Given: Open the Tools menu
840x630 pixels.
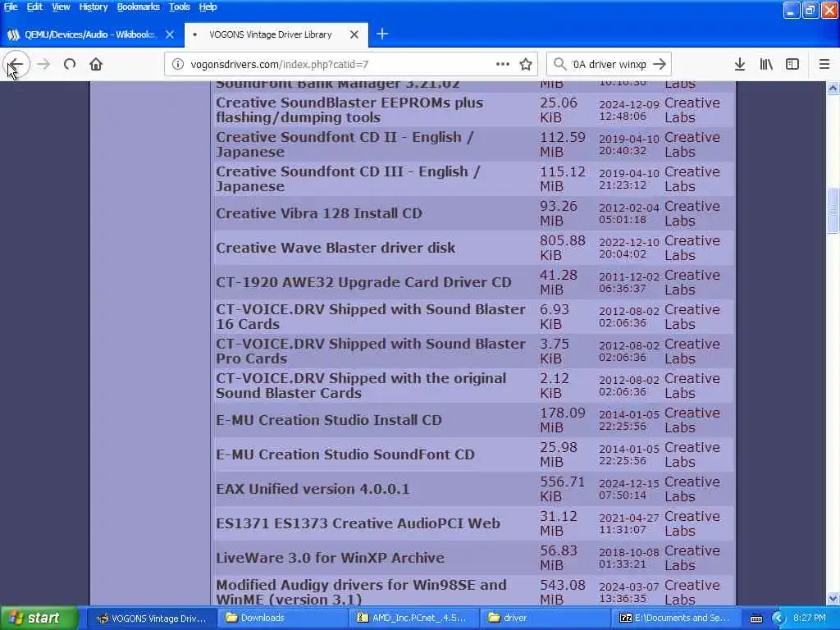Looking at the screenshot, I should 180,7.
